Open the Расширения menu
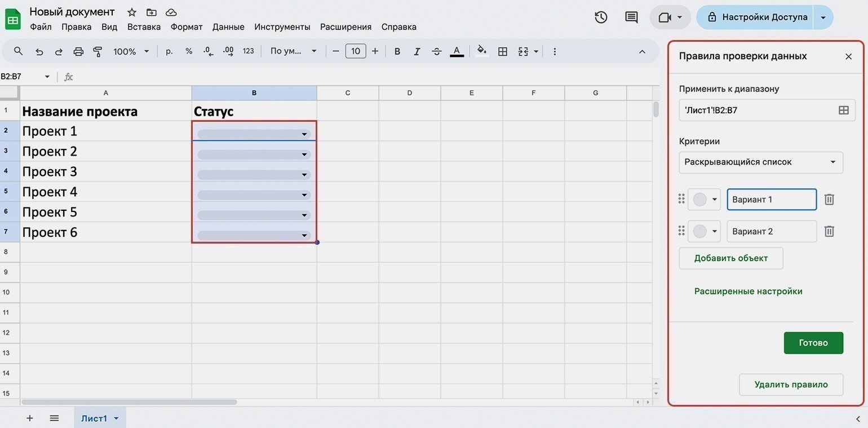This screenshot has width=868, height=428. (346, 27)
